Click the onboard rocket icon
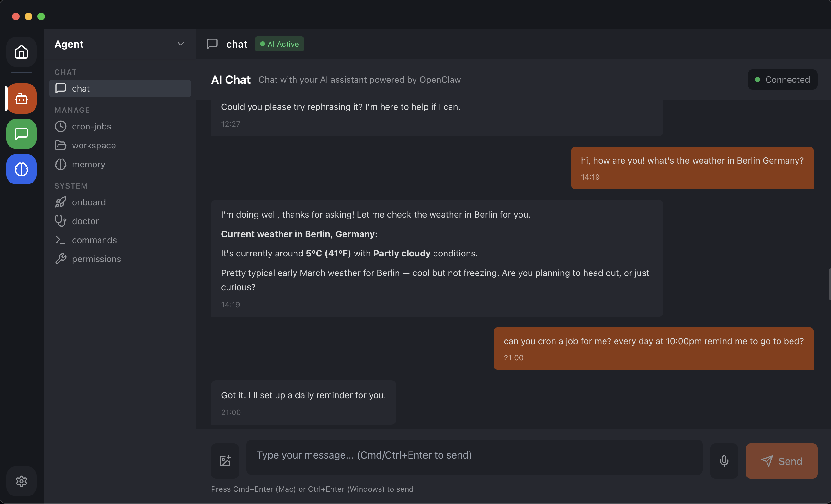831x504 pixels. click(x=61, y=202)
